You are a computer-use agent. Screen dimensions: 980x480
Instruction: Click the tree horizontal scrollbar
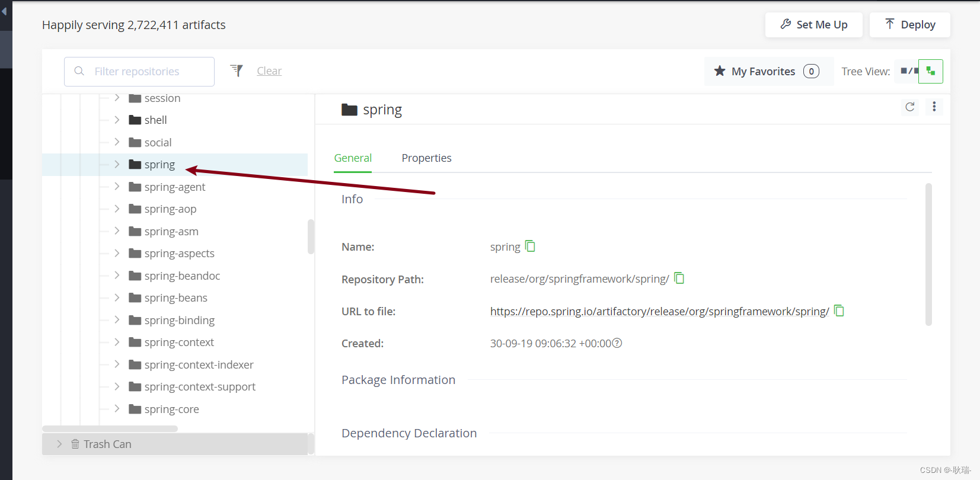point(110,428)
